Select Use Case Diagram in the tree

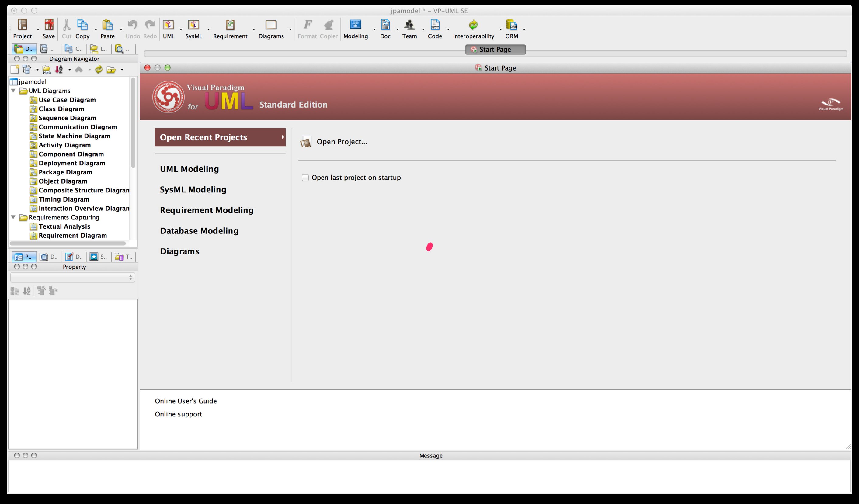click(x=67, y=100)
